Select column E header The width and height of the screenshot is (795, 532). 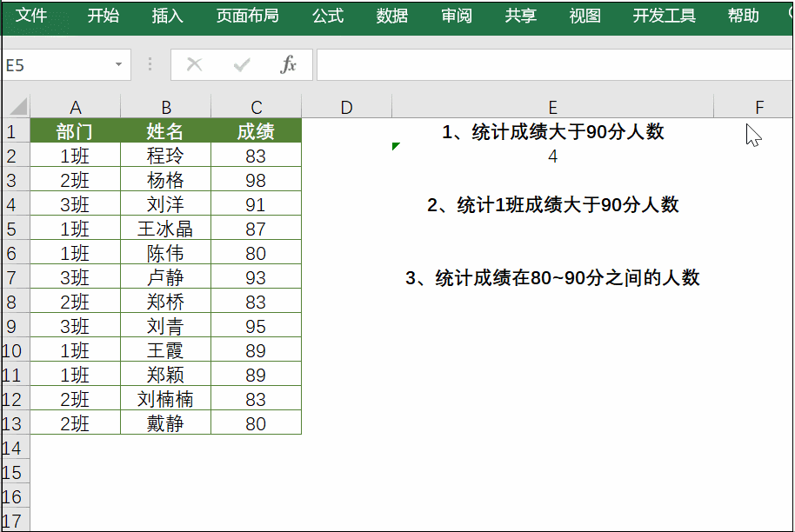tap(552, 107)
